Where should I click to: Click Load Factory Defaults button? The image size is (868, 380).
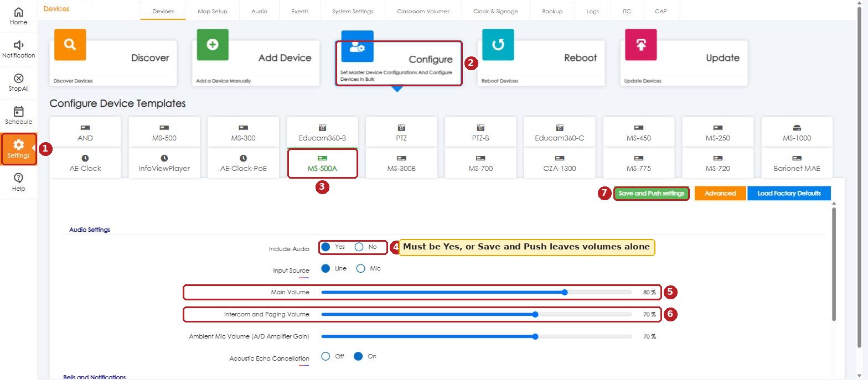(789, 194)
